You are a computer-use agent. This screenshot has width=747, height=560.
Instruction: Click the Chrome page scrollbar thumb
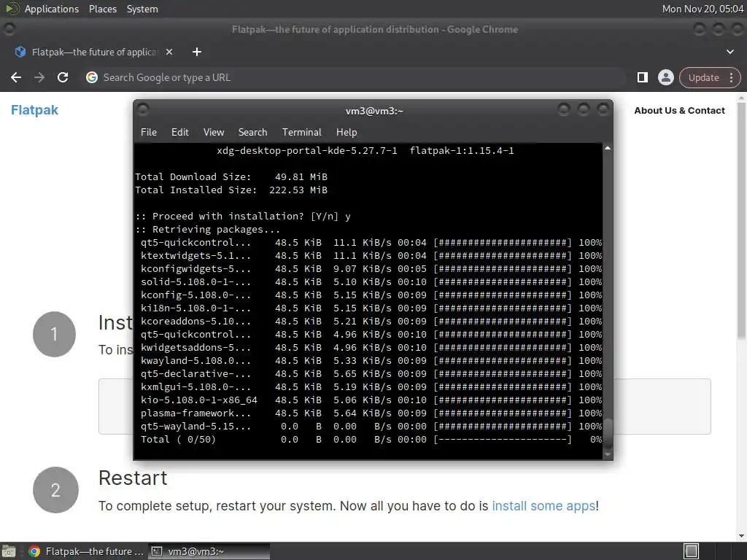click(741, 220)
